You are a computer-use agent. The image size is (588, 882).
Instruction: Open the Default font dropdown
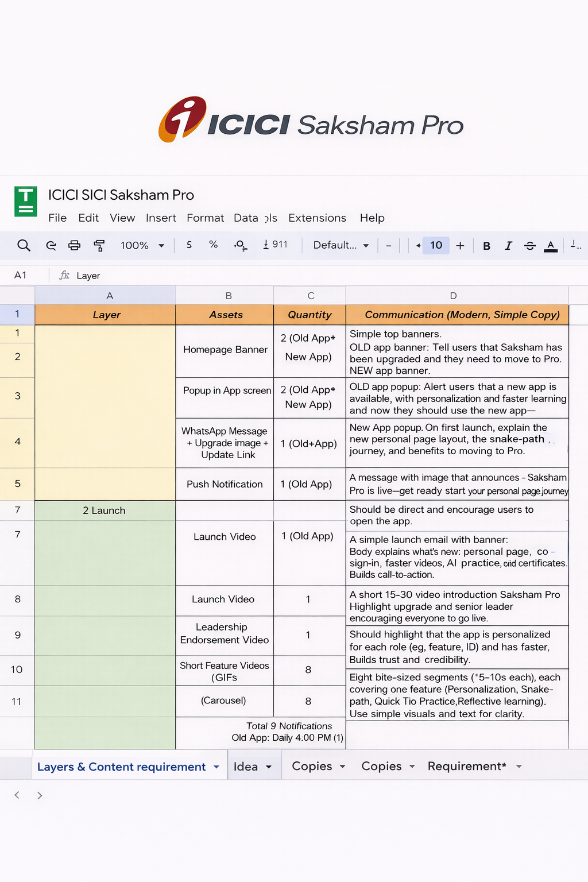(x=341, y=245)
